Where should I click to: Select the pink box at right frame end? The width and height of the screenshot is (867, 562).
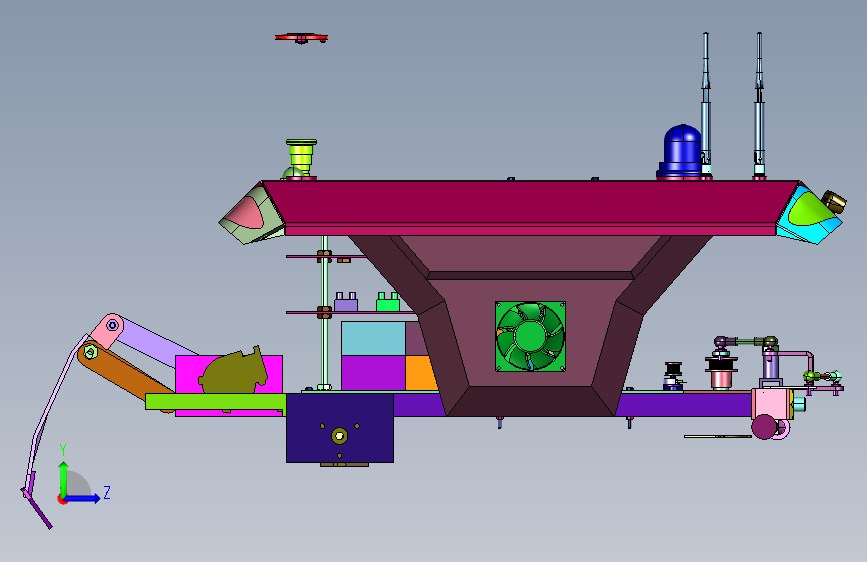pyautogui.click(x=772, y=404)
